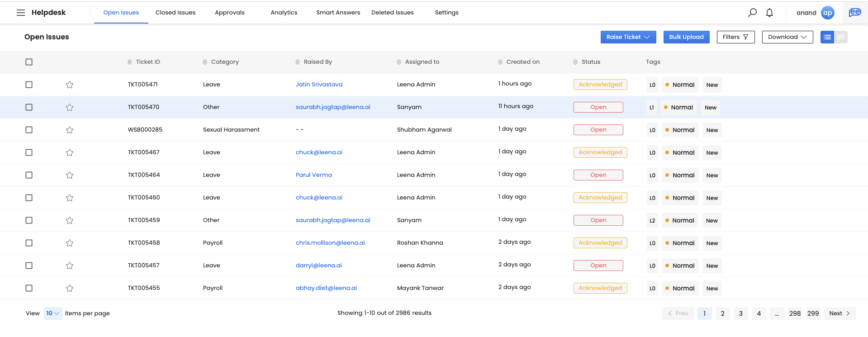Star ticket TKT005457
The height and width of the screenshot is (337, 868).
[70, 266]
